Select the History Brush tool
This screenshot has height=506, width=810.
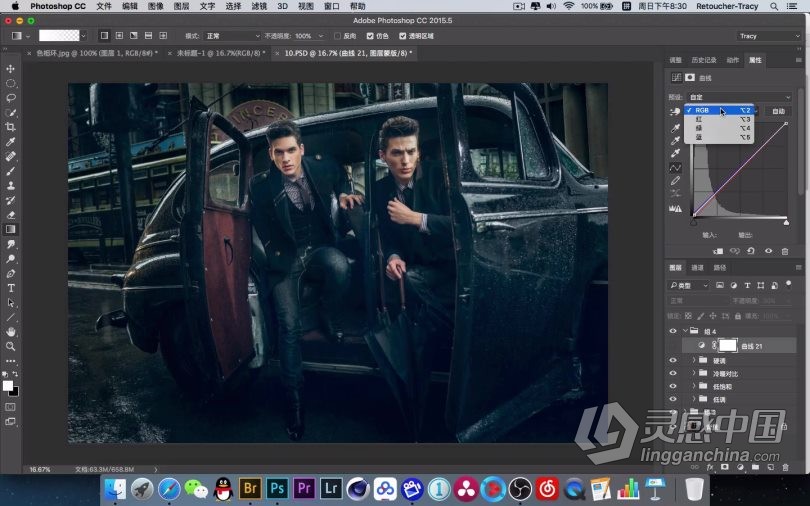coord(10,200)
